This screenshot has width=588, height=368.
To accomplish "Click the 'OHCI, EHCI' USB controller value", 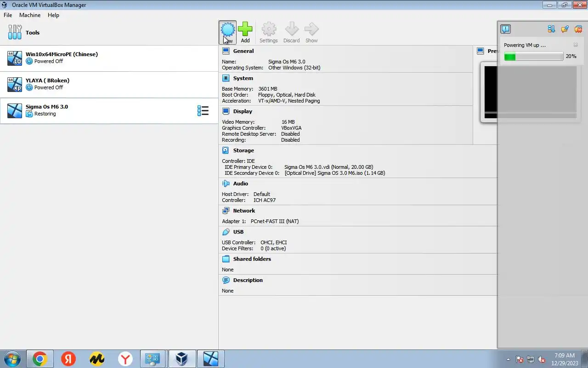I will tap(274, 242).
